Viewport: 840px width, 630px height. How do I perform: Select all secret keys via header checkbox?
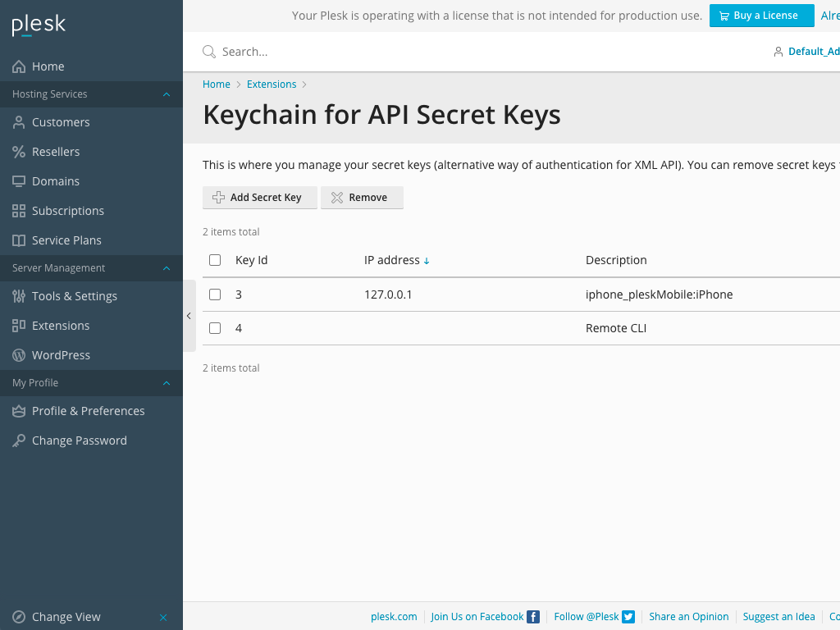215,259
